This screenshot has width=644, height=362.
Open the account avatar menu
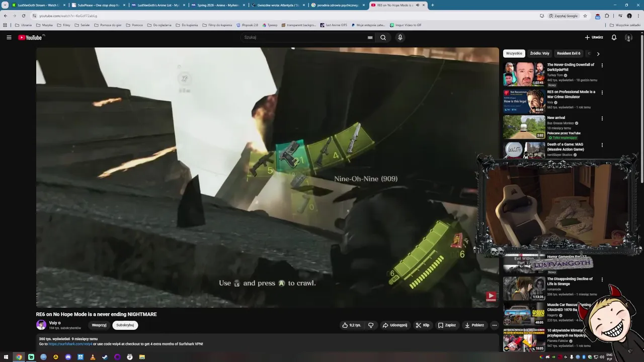628,37
